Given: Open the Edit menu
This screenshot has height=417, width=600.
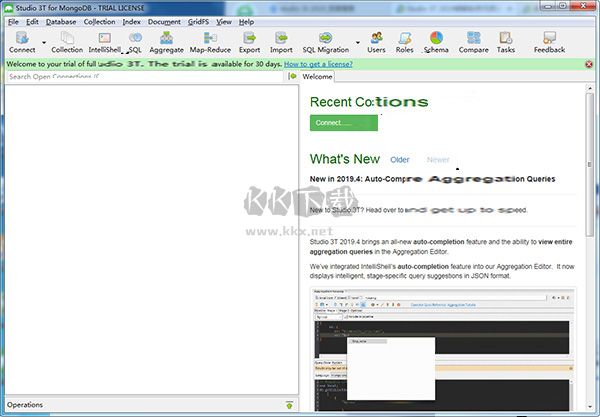Looking at the screenshot, I should (32, 22).
